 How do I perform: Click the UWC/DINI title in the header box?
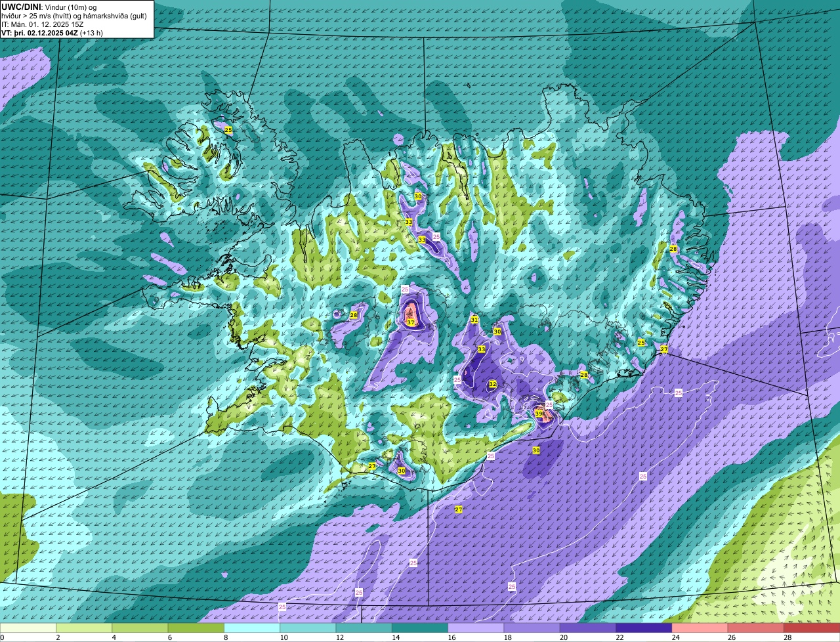click(22, 7)
